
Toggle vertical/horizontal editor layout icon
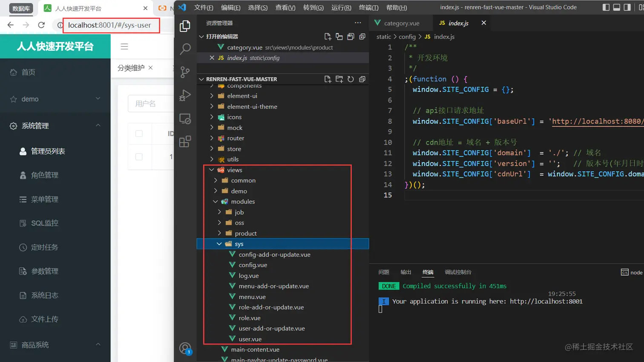339,37
